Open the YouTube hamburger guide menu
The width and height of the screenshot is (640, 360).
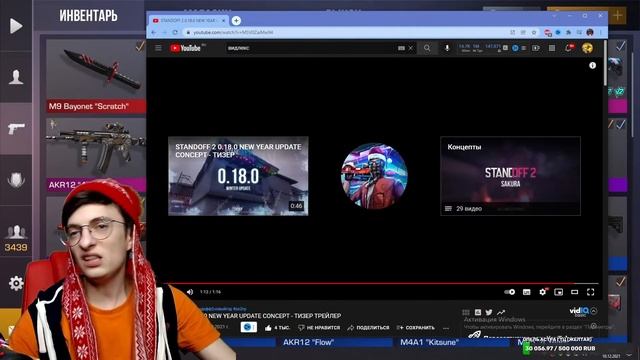pyautogui.click(x=158, y=48)
